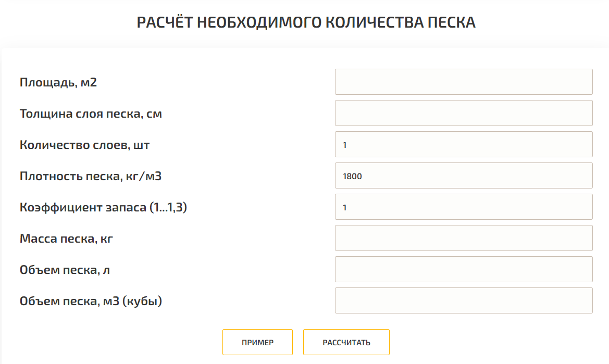Click the Объем песка, л output field
The image size is (609, 364).
[x=464, y=269]
